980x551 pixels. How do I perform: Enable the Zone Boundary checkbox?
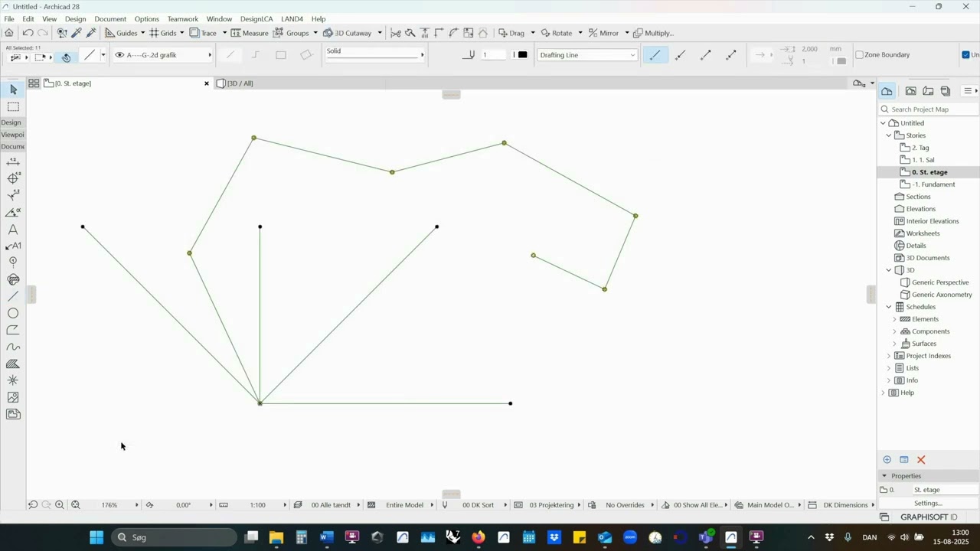tap(859, 55)
